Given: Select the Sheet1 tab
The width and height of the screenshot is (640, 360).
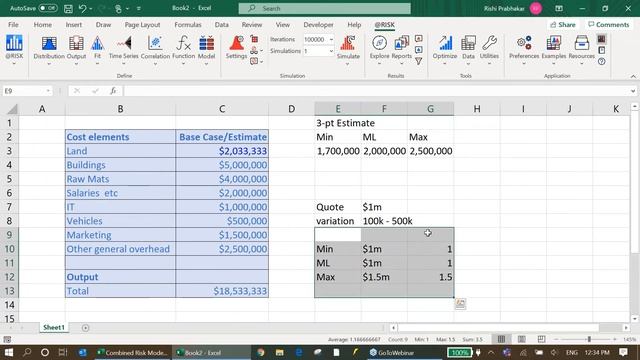Looking at the screenshot, I should pos(54,327).
